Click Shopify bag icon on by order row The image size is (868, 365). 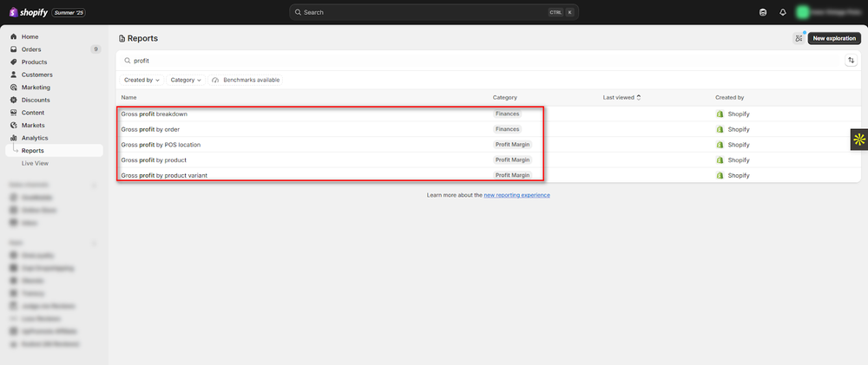[720, 129]
